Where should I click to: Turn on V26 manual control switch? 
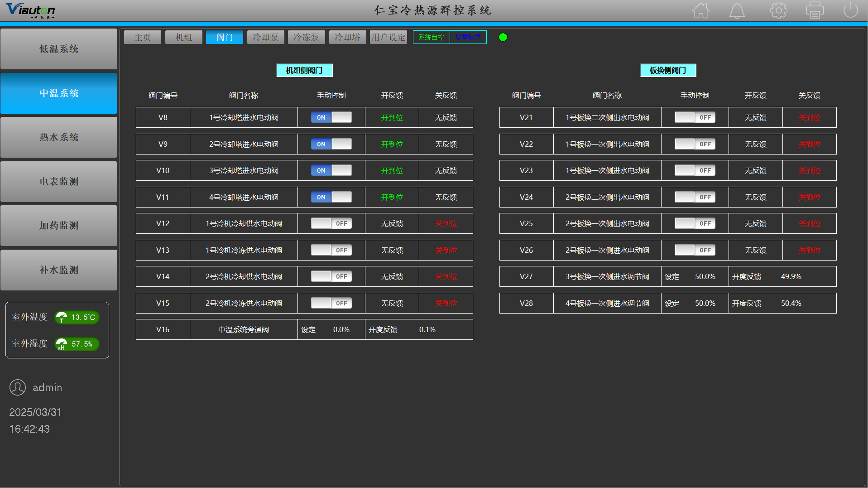click(x=695, y=250)
